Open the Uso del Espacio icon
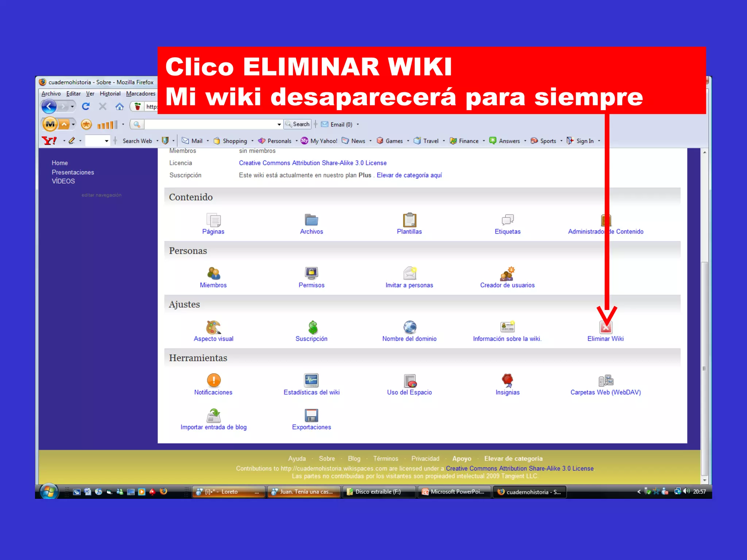The image size is (747, 560). [410, 381]
